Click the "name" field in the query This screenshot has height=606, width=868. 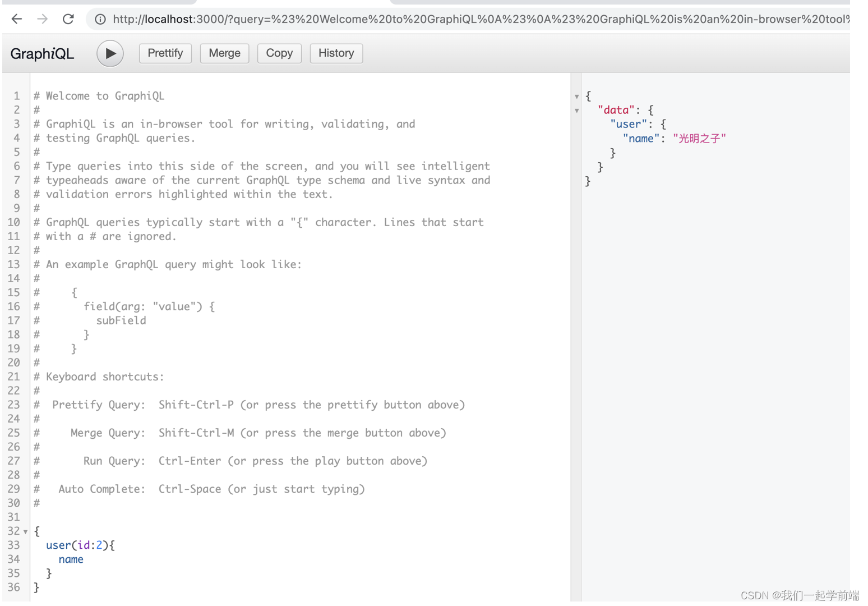(71, 559)
